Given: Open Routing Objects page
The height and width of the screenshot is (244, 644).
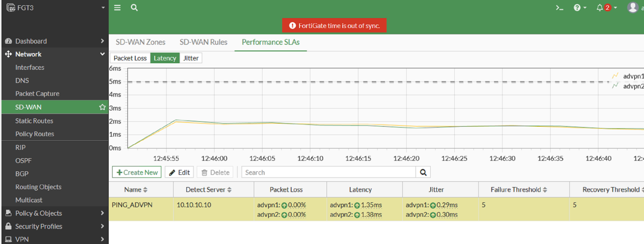Looking at the screenshot, I should tap(38, 187).
